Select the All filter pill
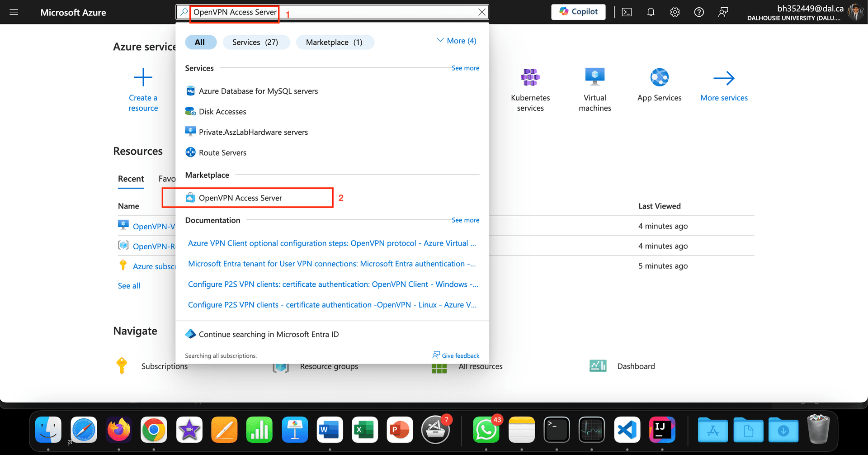This screenshot has width=868, height=455. coord(200,42)
